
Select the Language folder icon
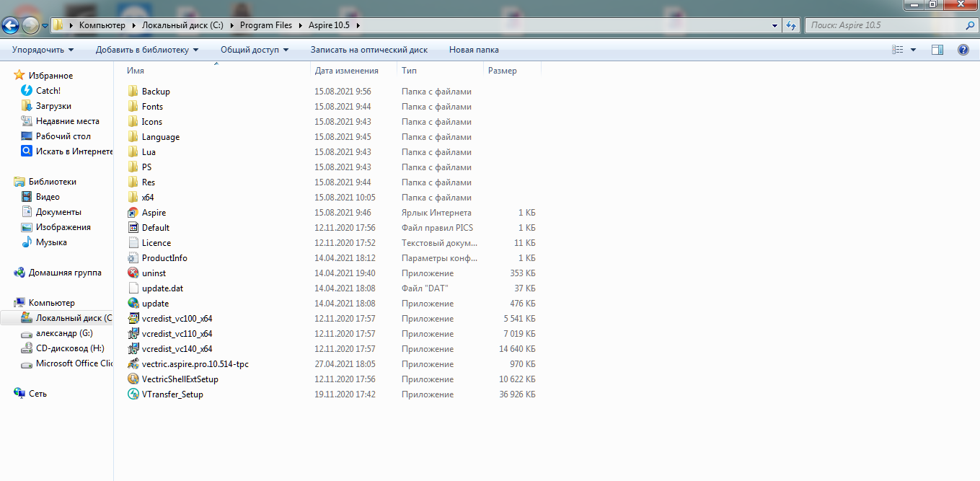point(133,137)
